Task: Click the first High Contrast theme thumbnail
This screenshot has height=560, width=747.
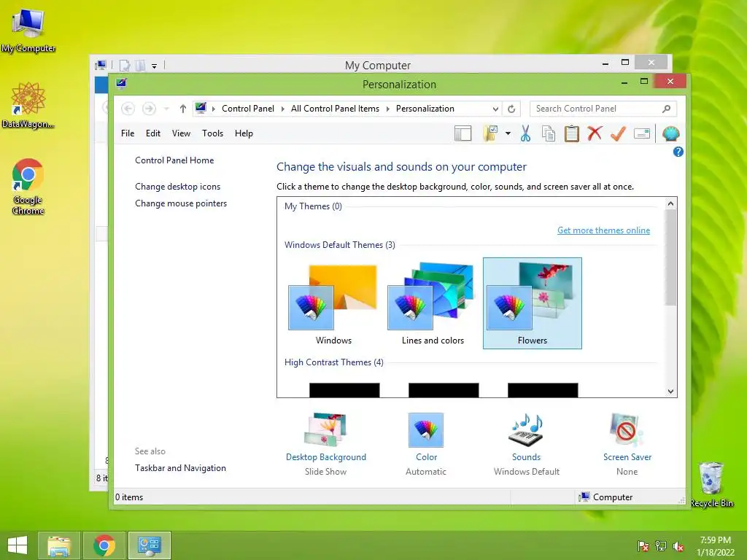Action: coord(344,390)
